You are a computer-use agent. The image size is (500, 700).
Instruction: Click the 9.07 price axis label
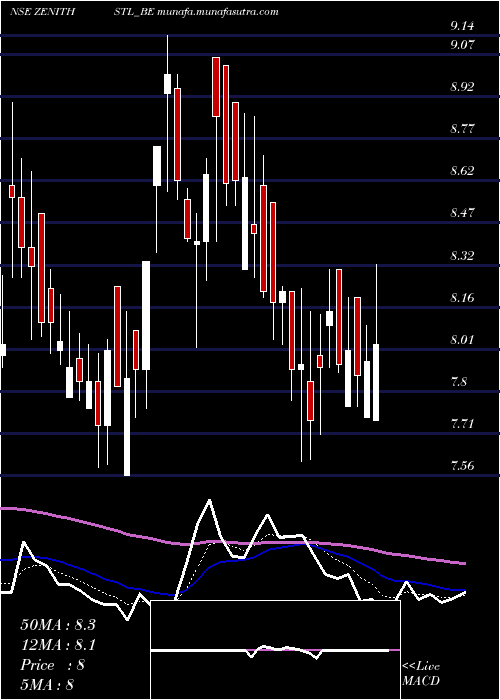tap(462, 44)
